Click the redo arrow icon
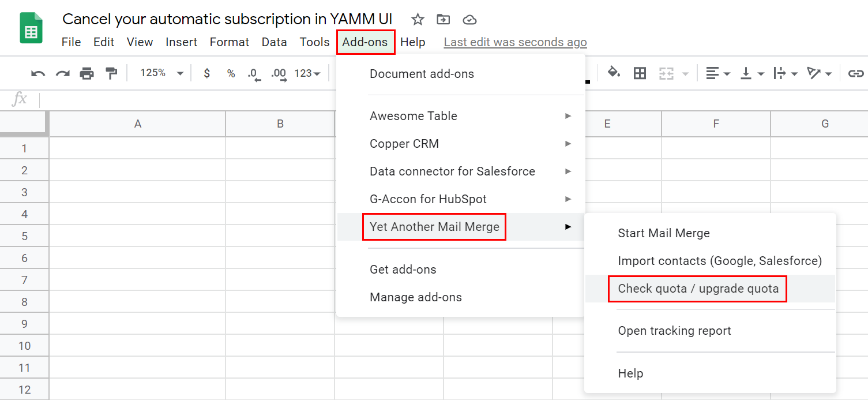The image size is (868, 400). [x=62, y=73]
